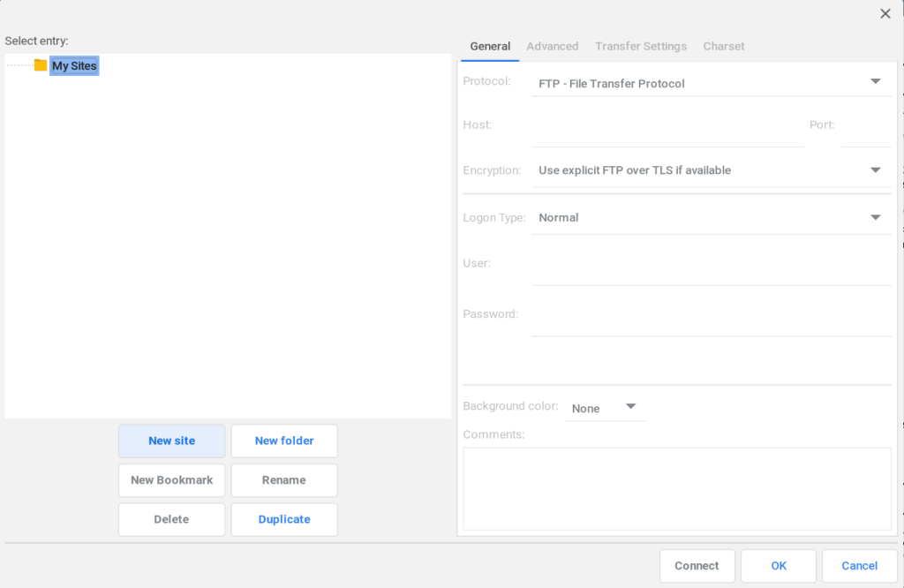Open the Logon Type dropdown

click(x=711, y=217)
